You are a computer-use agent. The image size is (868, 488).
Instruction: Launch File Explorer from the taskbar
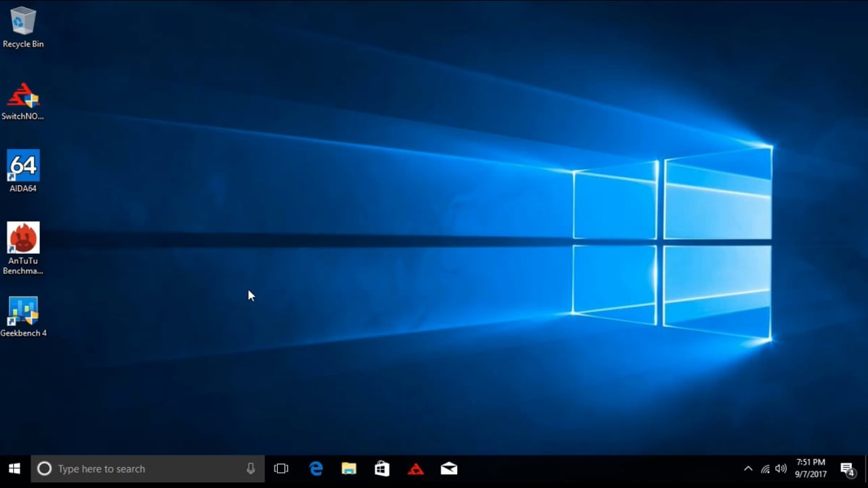349,468
